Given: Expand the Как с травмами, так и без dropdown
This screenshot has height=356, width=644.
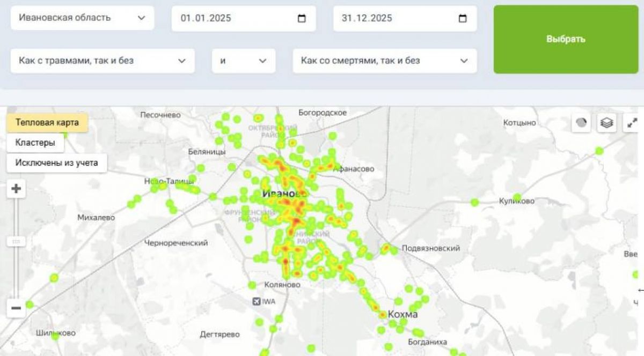Looking at the screenshot, I should pyautogui.click(x=103, y=61).
